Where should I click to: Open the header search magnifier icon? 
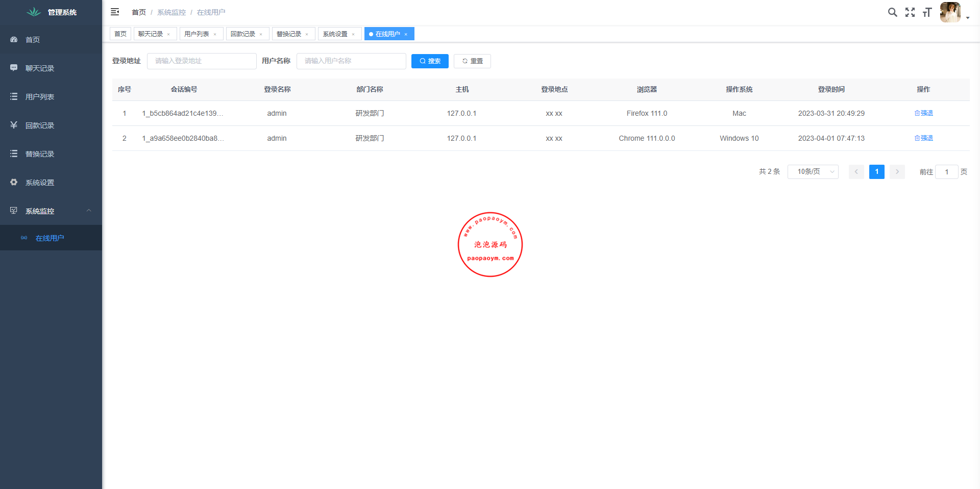(x=892, y=12)
